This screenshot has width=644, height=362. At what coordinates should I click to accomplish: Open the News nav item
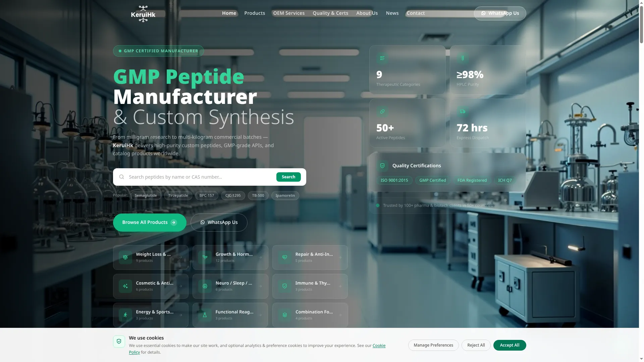click(392, 13)
